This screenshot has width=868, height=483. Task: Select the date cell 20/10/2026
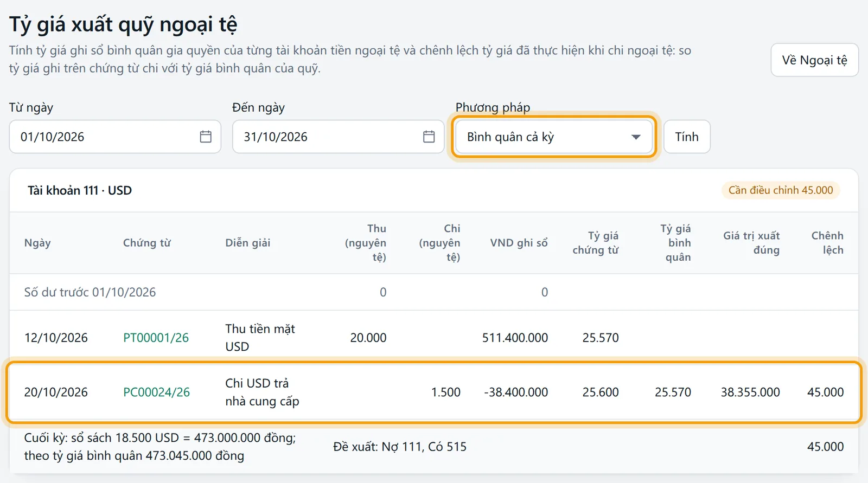click(x=56, y=392)
